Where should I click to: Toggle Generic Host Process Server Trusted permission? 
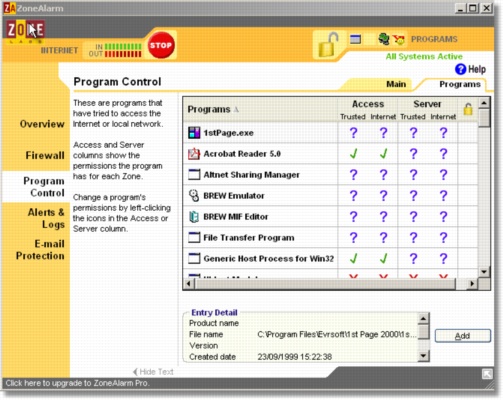coord(413,258)
